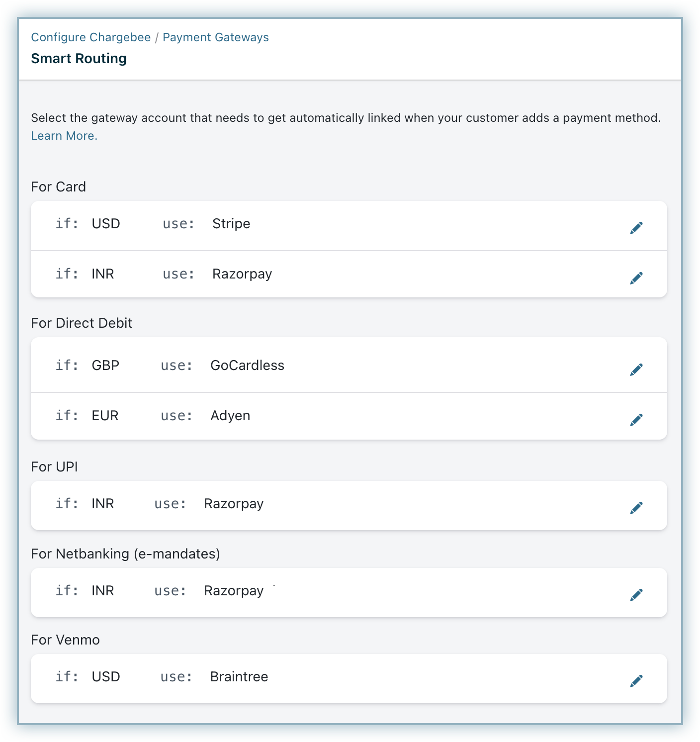Screen dimensions: 700x742
Task: Click the Adyen gateway name
Action: [x=230, y=416]
